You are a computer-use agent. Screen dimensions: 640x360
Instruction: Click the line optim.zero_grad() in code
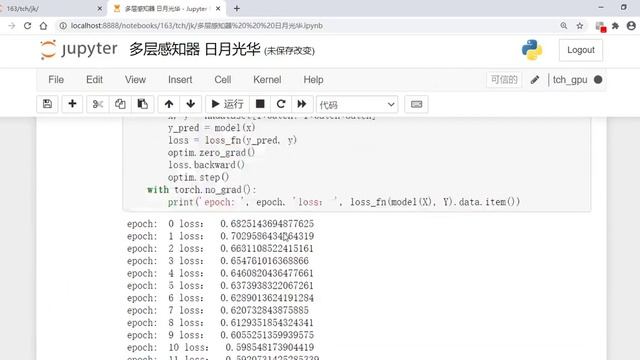[x=211, y=153]
